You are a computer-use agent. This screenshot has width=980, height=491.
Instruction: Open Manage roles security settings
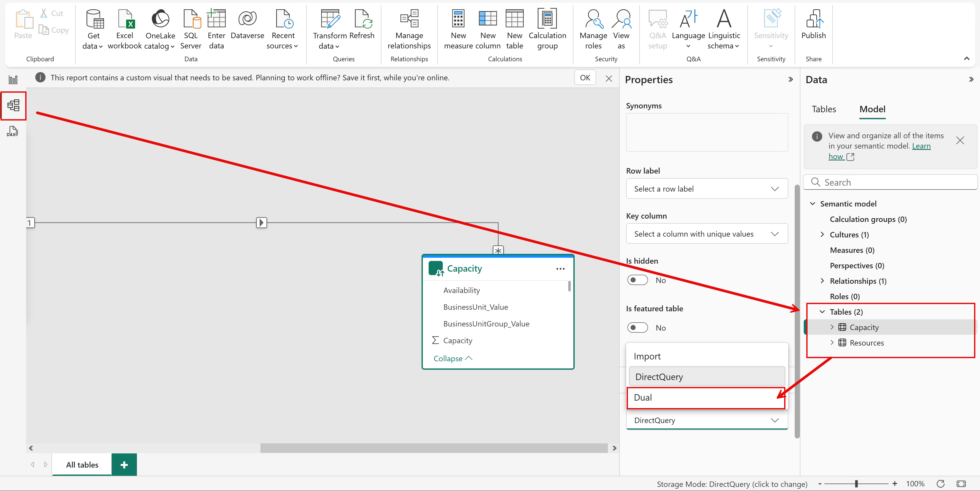pyautogui.click(x=593, y=29)
